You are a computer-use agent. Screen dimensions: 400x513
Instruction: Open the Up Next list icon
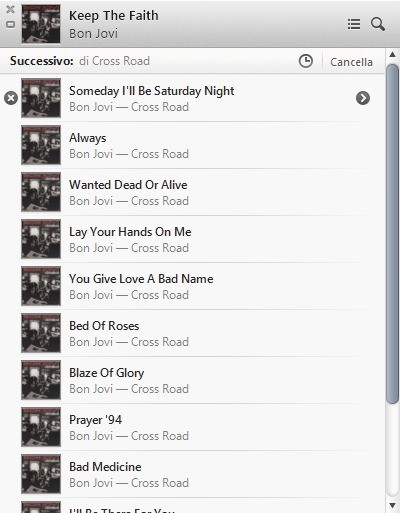(x=354, y=24)
